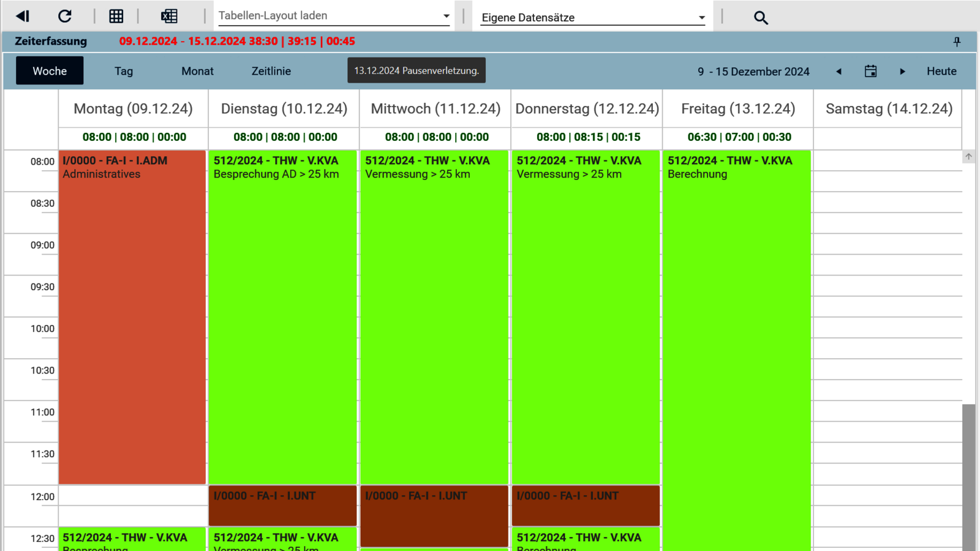The image size is (980, 551).
Task: Expand the Tabellen-Layout laden dropdown
Action: [x=446, y=17]
